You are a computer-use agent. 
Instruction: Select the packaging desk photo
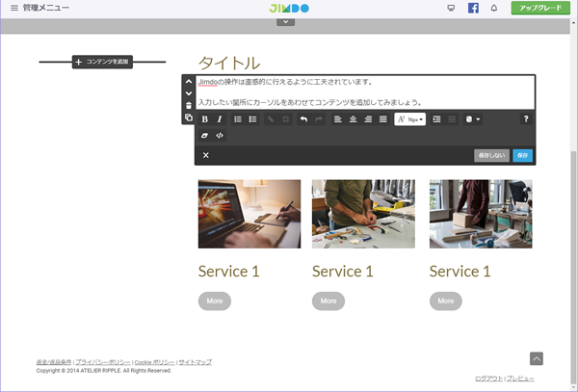tap(481, 214)
